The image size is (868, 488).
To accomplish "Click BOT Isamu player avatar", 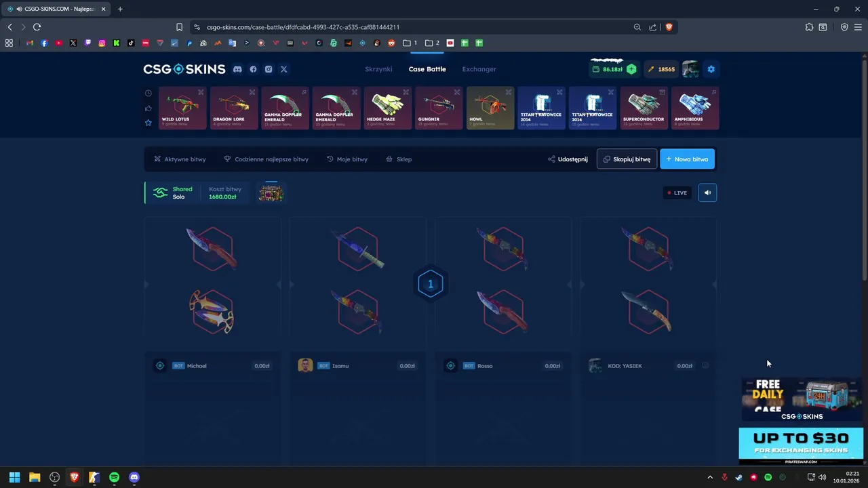I will coord(305,365).
